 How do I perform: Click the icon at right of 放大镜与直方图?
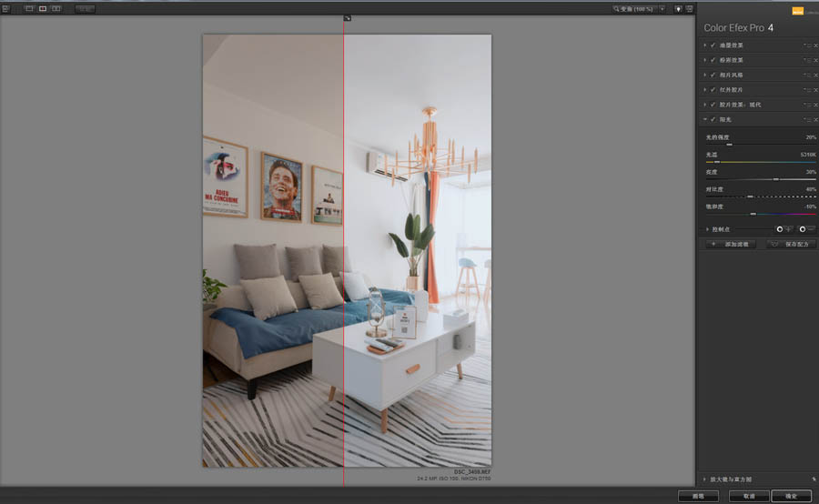pos(814,479)
